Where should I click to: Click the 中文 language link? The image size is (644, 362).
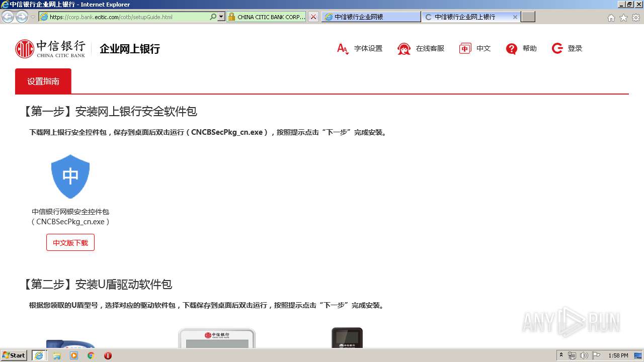484,49
